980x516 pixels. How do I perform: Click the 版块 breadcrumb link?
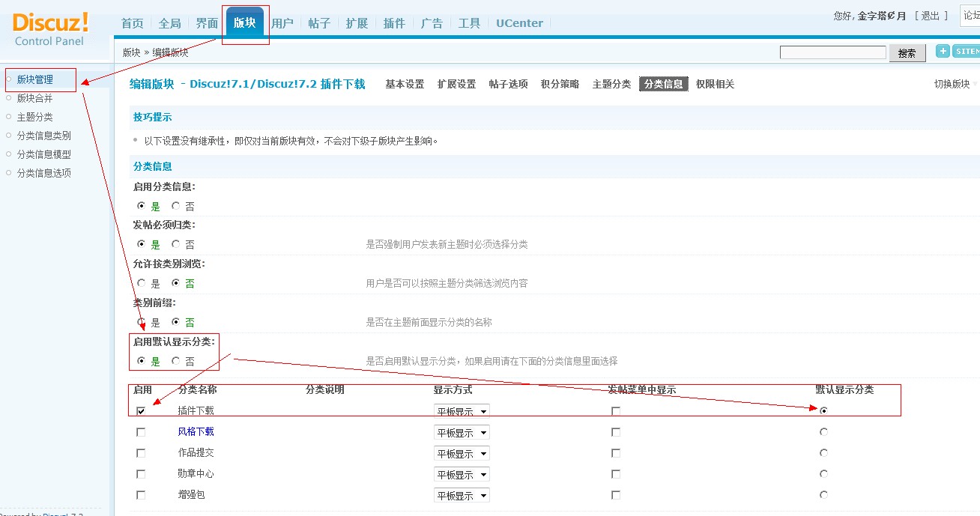(x=132, y=52)
